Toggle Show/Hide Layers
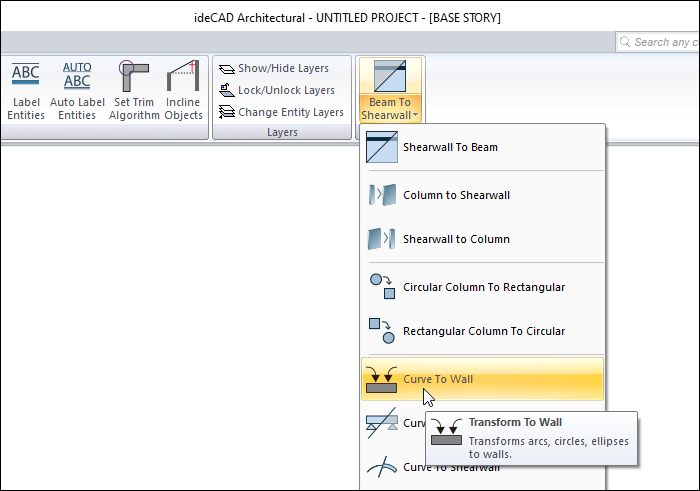700x491 pixels. point(273,68)
